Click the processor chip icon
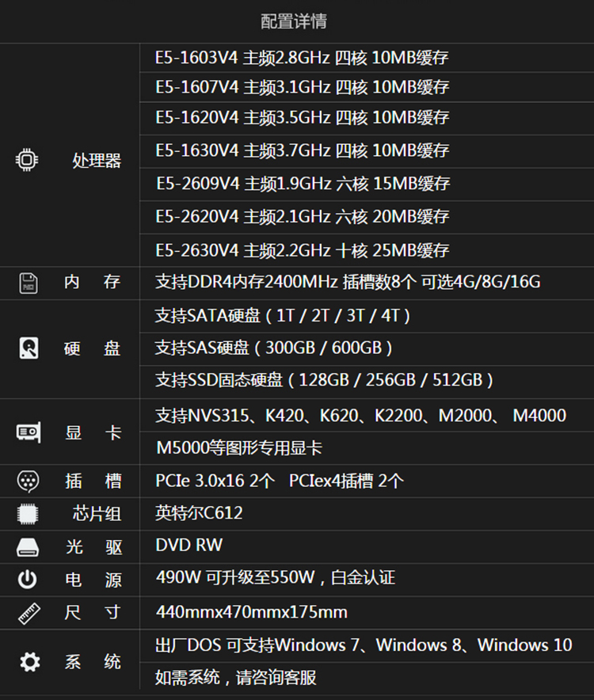 click(26, 161)
